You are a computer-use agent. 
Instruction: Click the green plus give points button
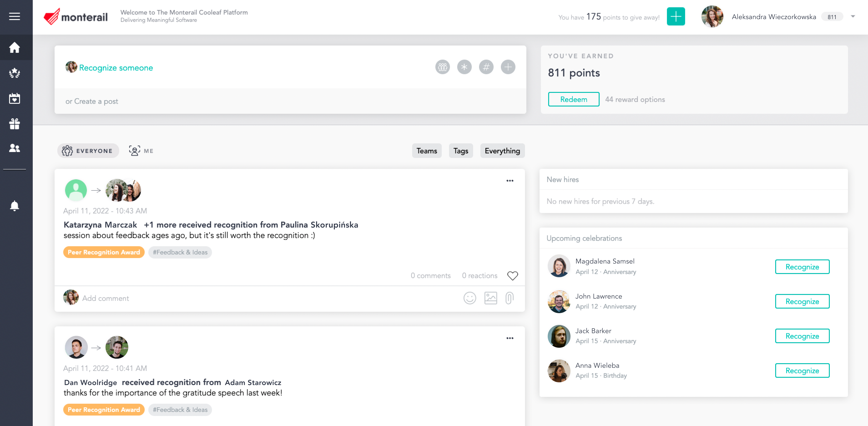click(676, 17)
